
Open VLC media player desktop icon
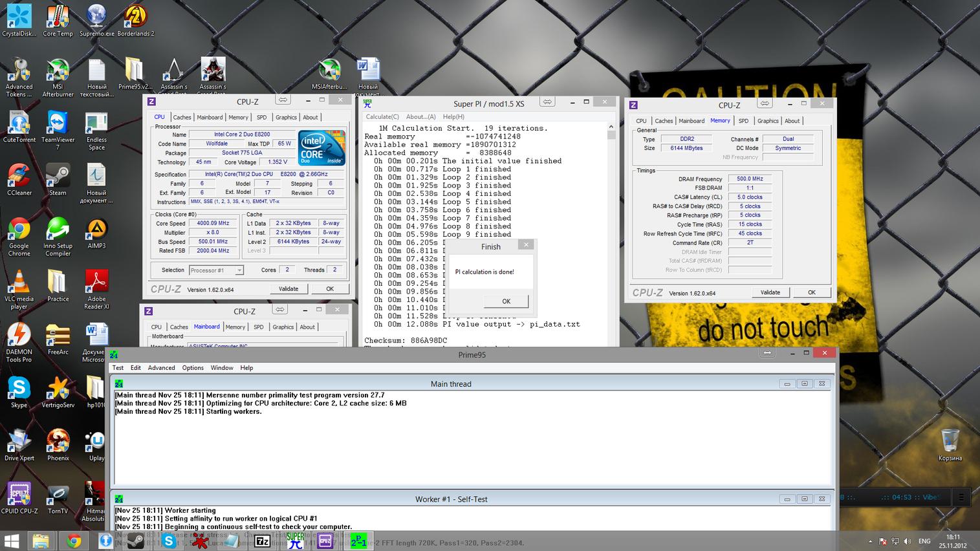coord(19,290)
